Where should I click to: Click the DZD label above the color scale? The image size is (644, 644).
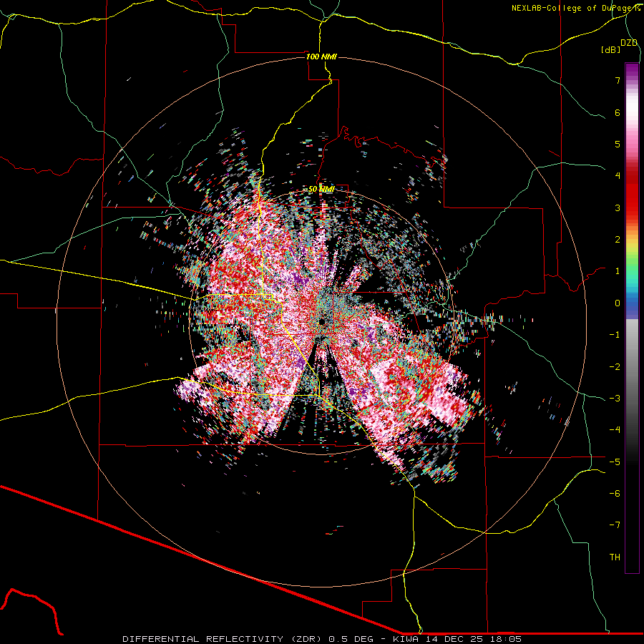pyautogui.click(x=629, y=43)
